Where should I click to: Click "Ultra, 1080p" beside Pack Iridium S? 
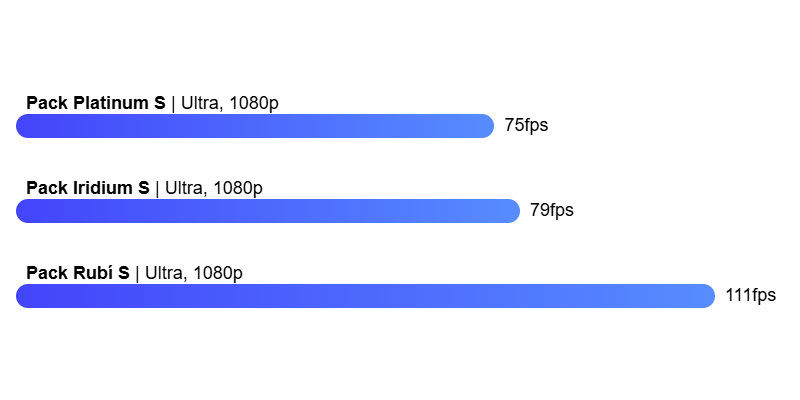coord(214,188)
